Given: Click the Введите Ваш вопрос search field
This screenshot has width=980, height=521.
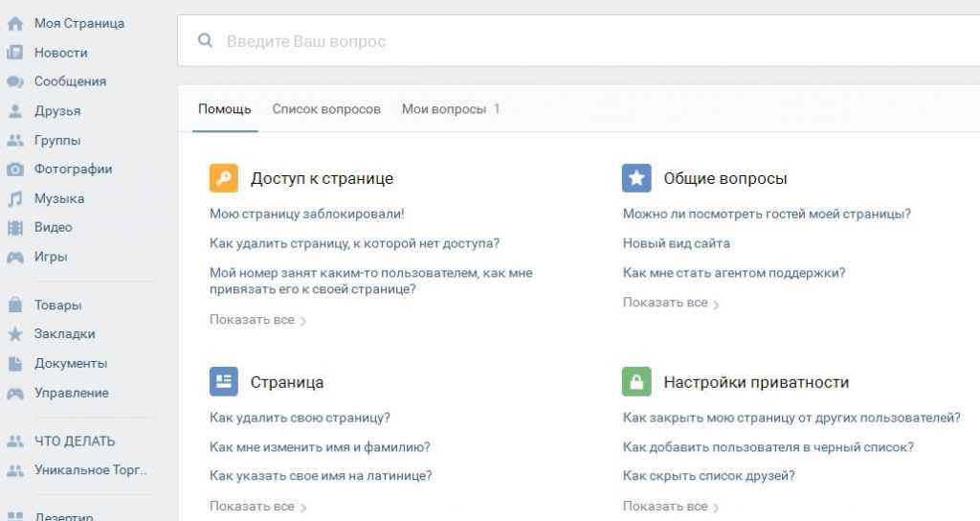Looking at the screenshot, I should click(x=574, y=41).
